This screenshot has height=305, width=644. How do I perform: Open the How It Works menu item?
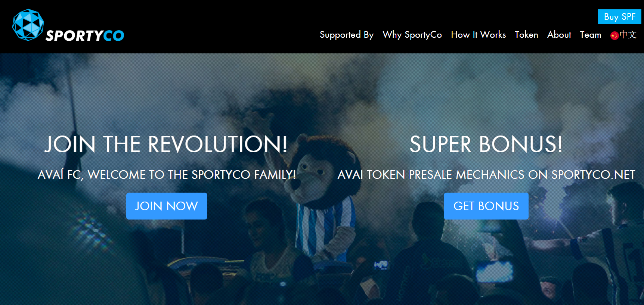(x=479, y=35)
